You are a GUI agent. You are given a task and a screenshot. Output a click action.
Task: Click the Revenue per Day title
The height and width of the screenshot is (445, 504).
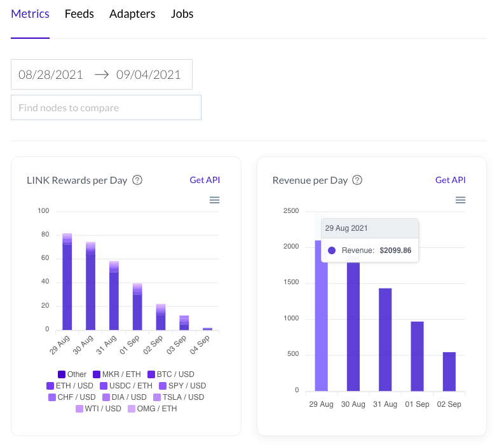(x=310, y=181)
